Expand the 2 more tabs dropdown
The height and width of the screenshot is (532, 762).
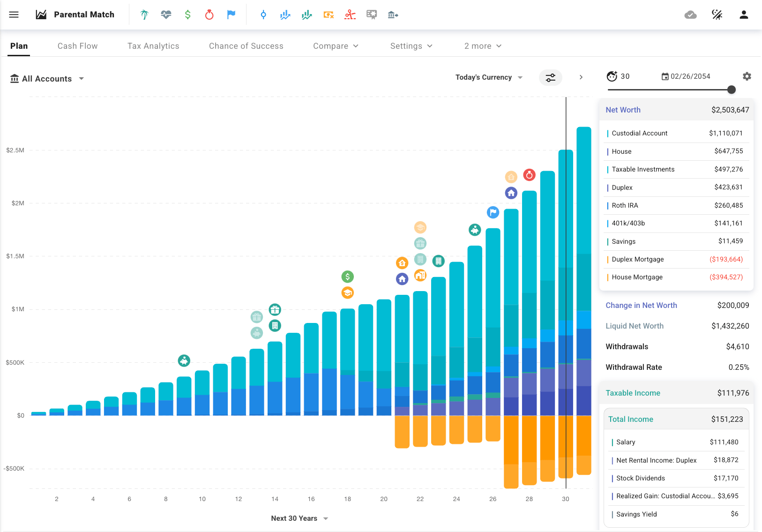[483, 46]
